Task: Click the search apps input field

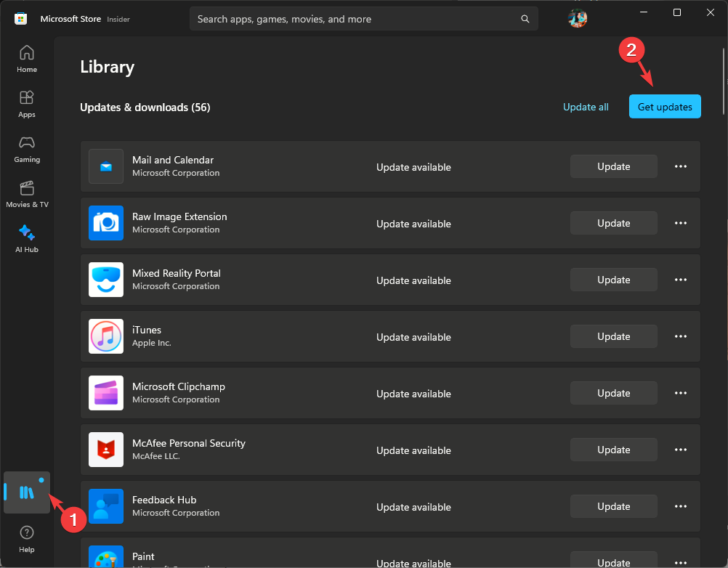Action: tap(363, 19)
